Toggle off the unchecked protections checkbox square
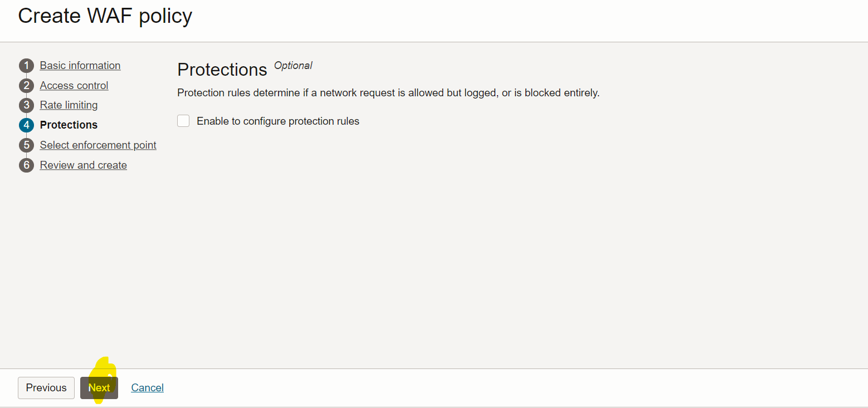 click(x=183, y=120)
